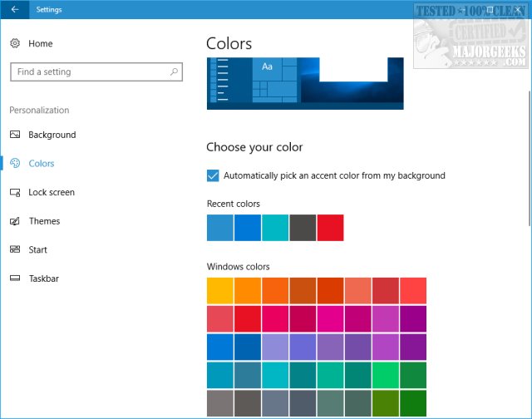Select the red recent color swatch
This screenshot has height=419, width=532.
[x=330, y=228]
